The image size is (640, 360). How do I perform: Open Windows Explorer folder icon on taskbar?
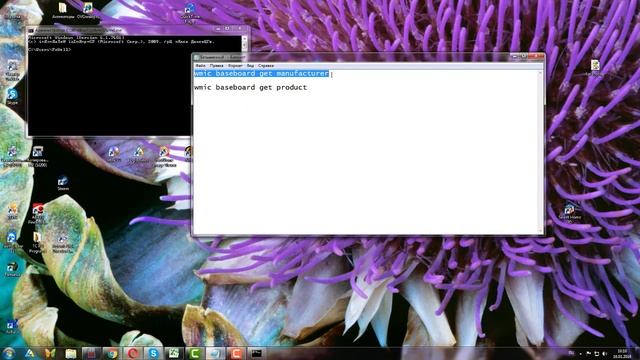pos(71,353)
